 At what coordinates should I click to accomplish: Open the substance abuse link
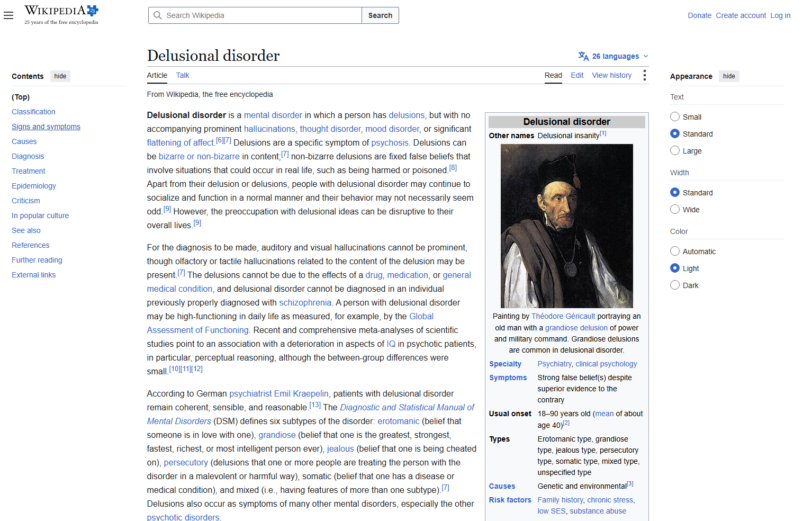coord(598,511)
